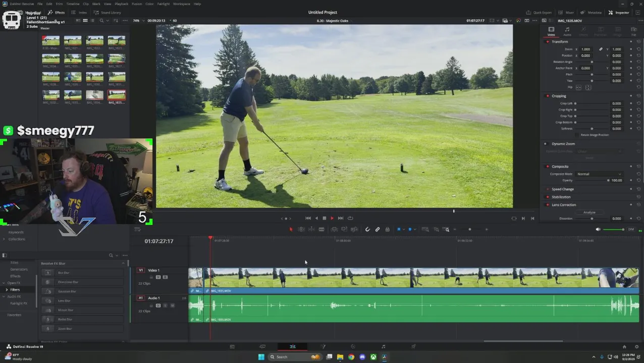Activate the Blade edit tool

(321, 229)
